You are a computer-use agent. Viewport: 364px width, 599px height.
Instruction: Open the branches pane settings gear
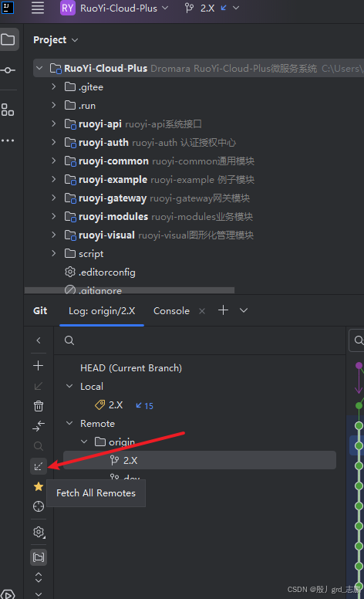39,532
